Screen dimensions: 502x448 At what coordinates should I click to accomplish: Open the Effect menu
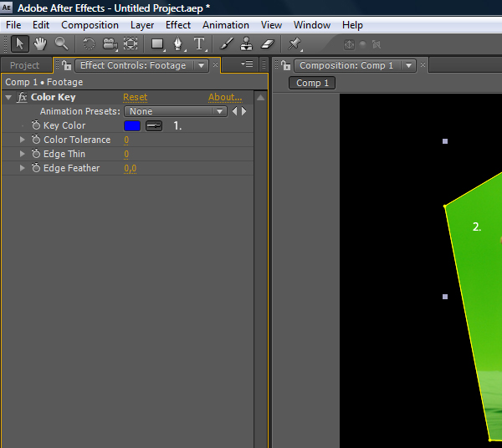(178, 25)
